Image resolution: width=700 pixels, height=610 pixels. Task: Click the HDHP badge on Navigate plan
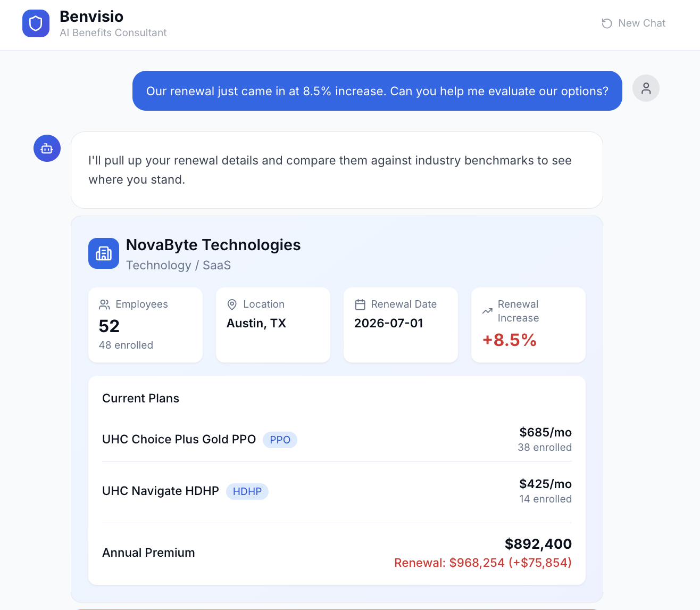point(247,491)
